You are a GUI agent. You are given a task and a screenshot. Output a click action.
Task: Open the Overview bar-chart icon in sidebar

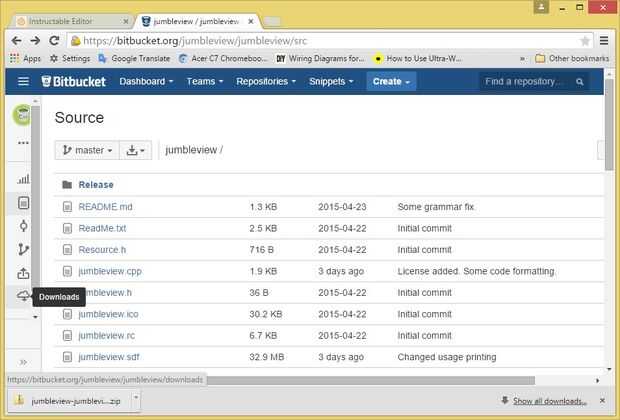23,180
